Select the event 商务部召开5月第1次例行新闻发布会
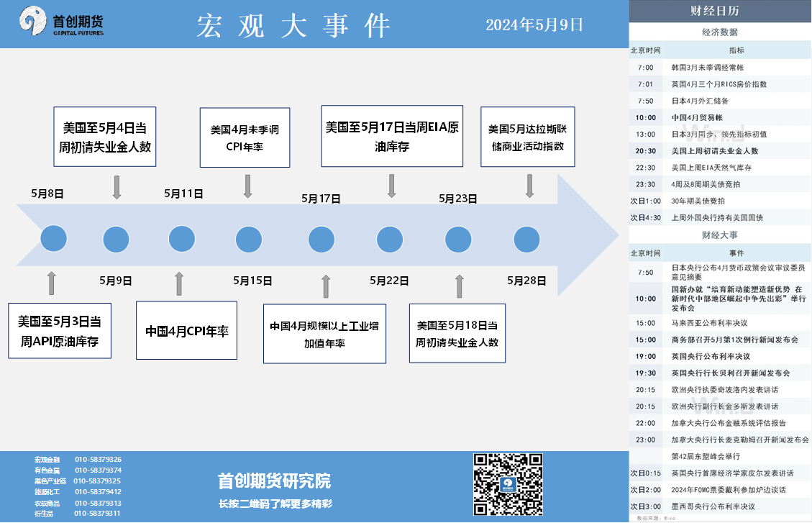812x523 pixels. (720, 340)
